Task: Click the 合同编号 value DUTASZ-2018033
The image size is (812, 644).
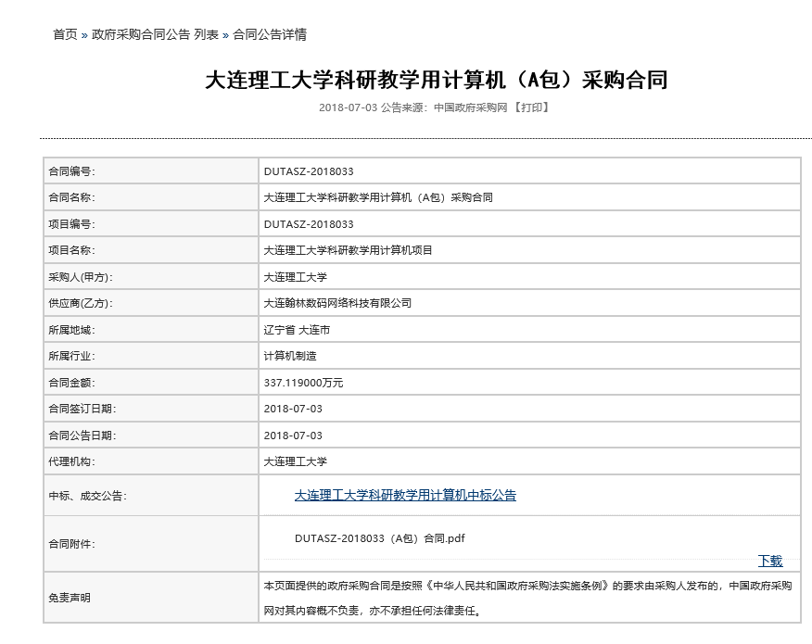Action: point(309,171)
